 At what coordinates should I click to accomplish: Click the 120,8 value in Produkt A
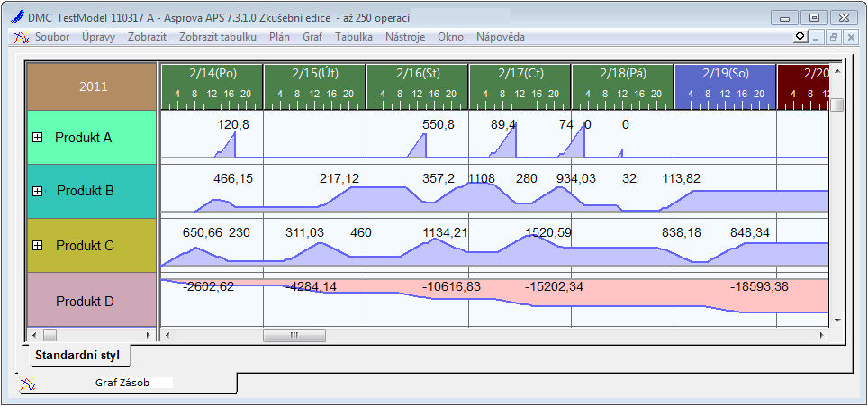[x=233, y=125]
